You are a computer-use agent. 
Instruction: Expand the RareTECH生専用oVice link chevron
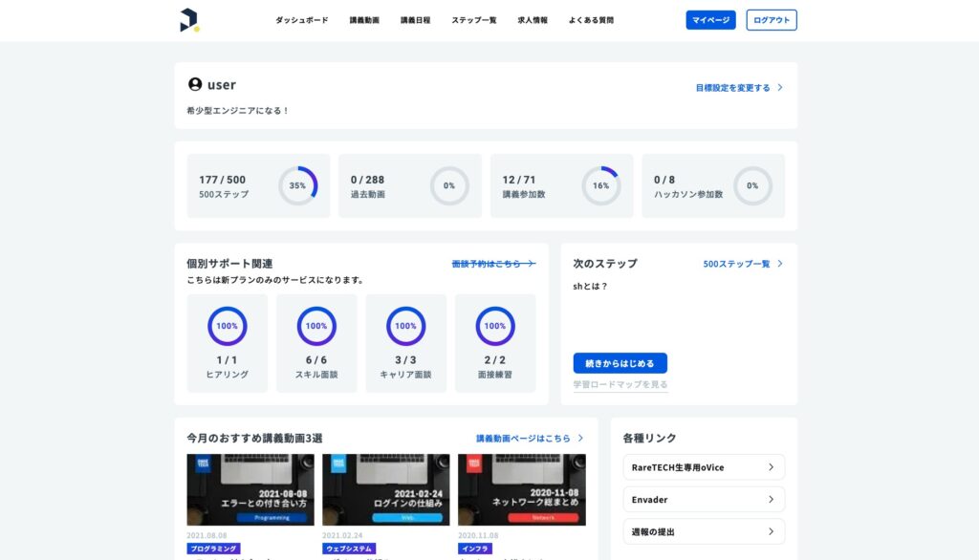[x=771, y=467]
